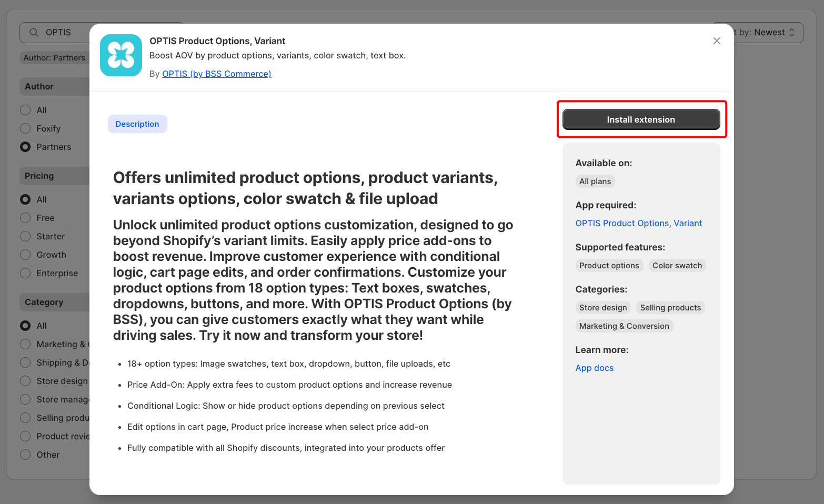Click the 'Supported features:' label
The image size is (824, 504).
(620, 247)
